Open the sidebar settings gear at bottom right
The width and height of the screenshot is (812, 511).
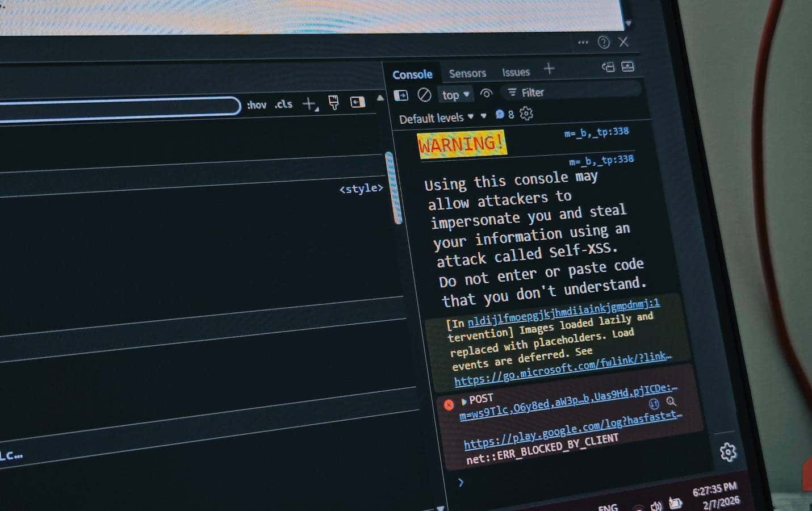[728, 452]
